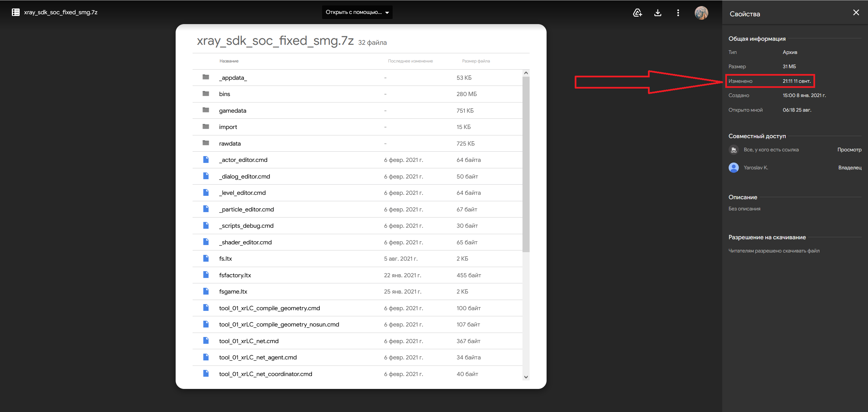The image size is (868, 412).
Task: Add shortcut to Drive icon
Action: (637, 13)
